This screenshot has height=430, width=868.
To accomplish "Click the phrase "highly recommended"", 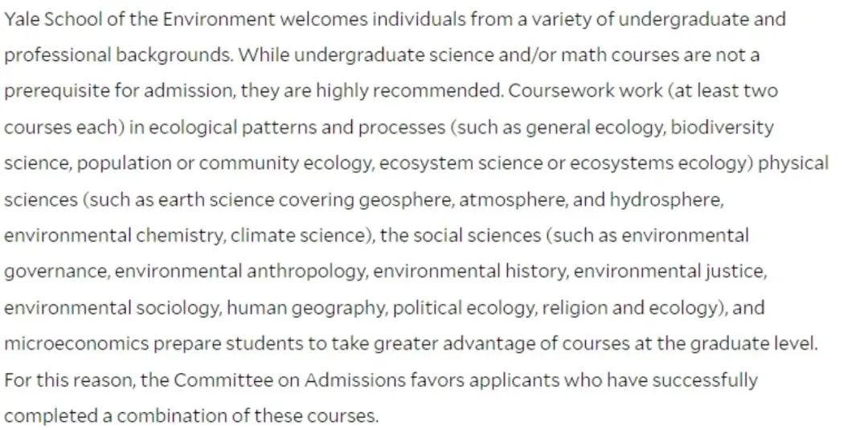I will [x=408, y=92].
